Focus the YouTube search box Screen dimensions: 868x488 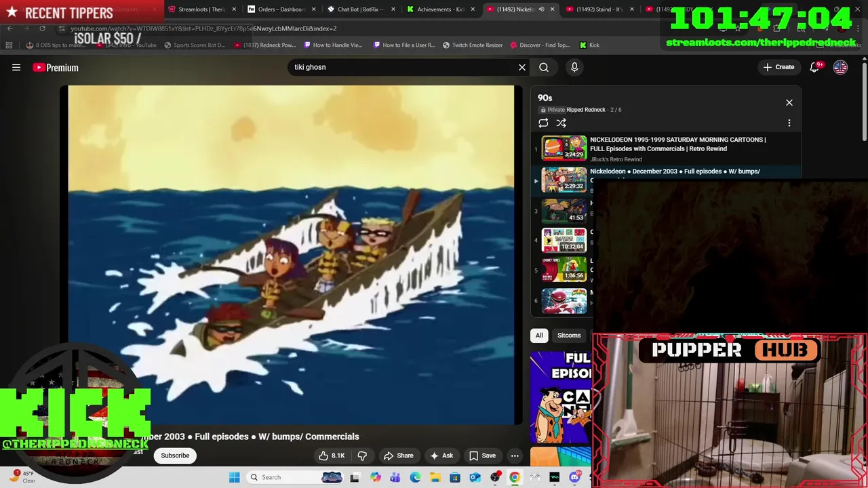pos(403,67)
